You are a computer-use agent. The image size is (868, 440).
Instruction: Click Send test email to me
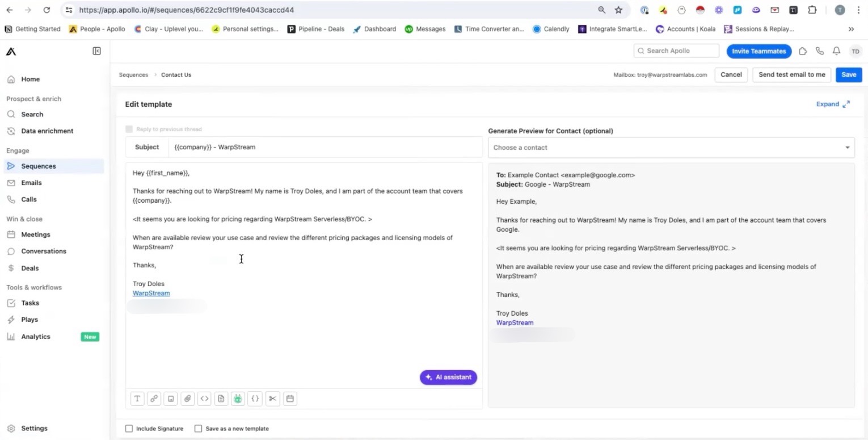[791, 75]
